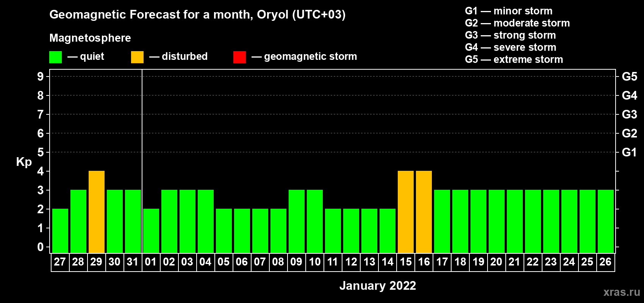Click the date label 31
The height and width of the screenshot is (303, 644).
tap(133, 262)
